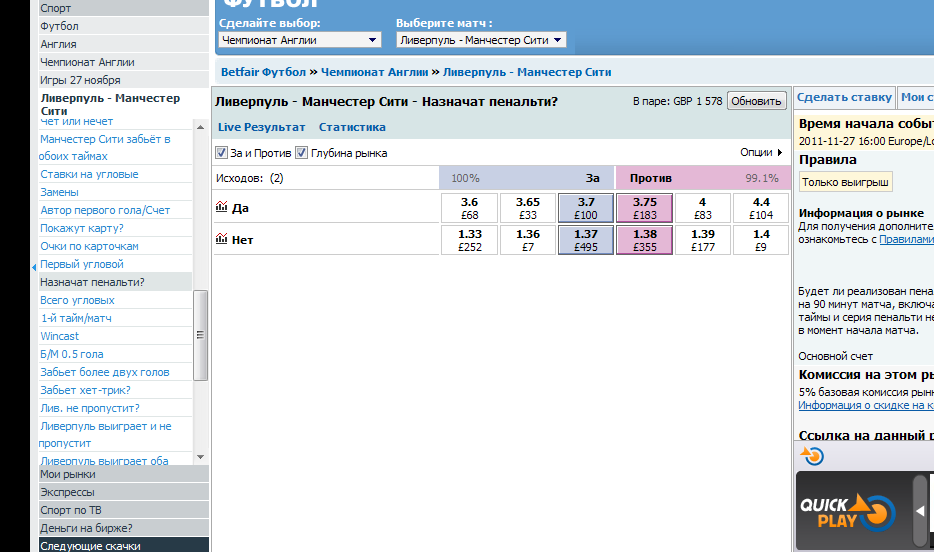Collapse the sidebar with small blue arrow
This screenshot has width=934, height=552.
point(34,268)
